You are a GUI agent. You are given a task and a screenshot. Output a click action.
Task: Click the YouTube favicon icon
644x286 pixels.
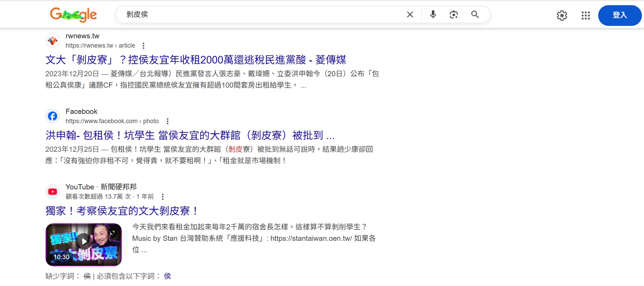[52, 191]
